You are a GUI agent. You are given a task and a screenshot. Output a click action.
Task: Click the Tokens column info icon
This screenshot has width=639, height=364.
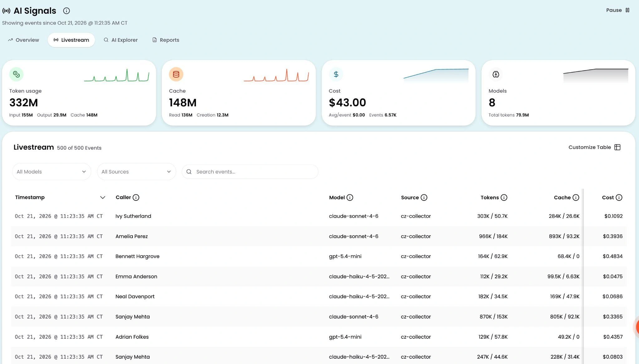point(504,197)
